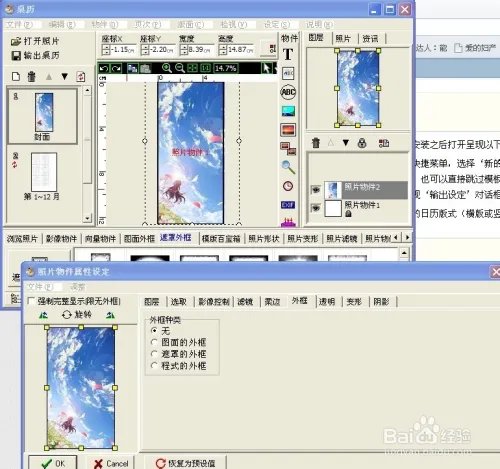
Task: Select the sunset photo object tool
Action: (x=288, y=130)
